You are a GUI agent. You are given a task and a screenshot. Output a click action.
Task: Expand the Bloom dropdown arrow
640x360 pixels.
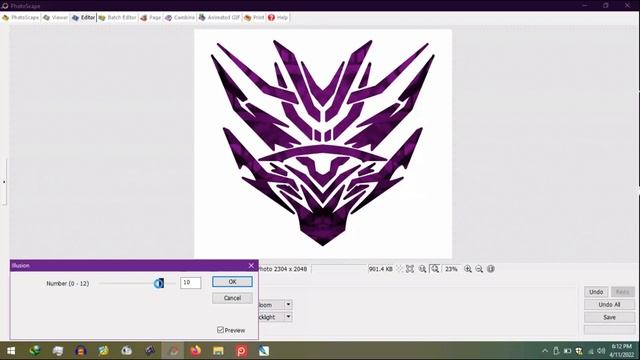(288, 304)
